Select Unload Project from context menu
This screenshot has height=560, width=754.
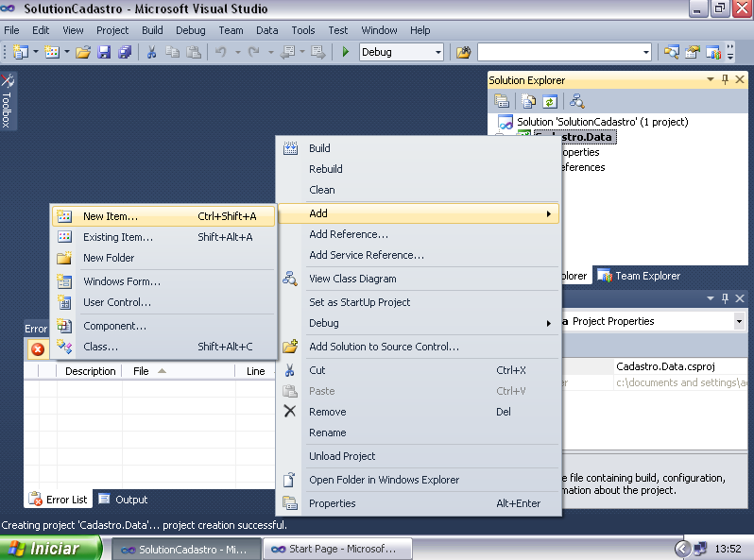[419, 456]
